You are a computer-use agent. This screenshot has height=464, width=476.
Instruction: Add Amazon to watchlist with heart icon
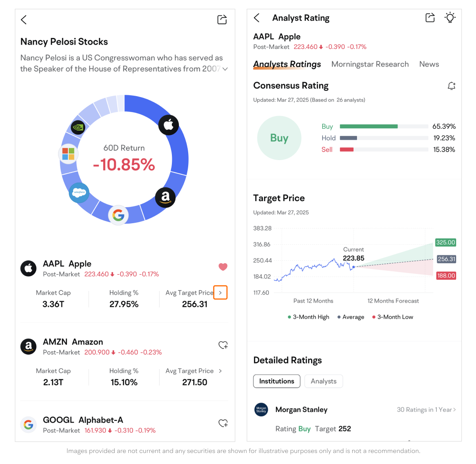click(223, 345)
